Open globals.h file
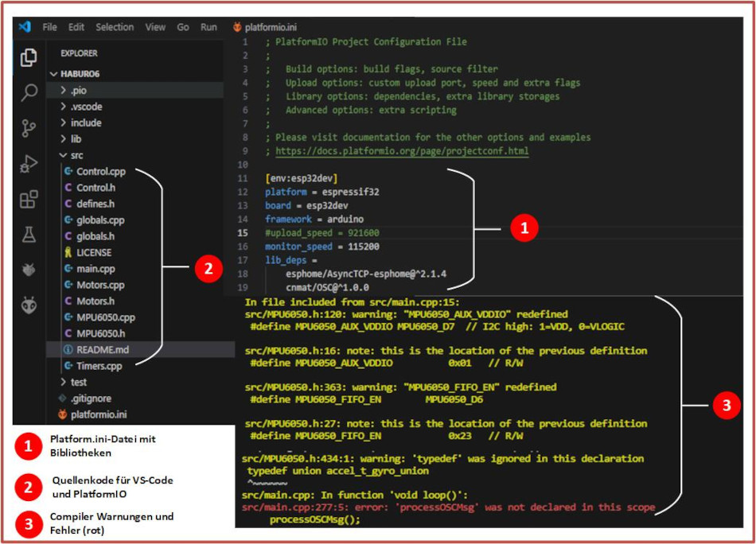Screen dimensions: 756x544 pos(90,236)
